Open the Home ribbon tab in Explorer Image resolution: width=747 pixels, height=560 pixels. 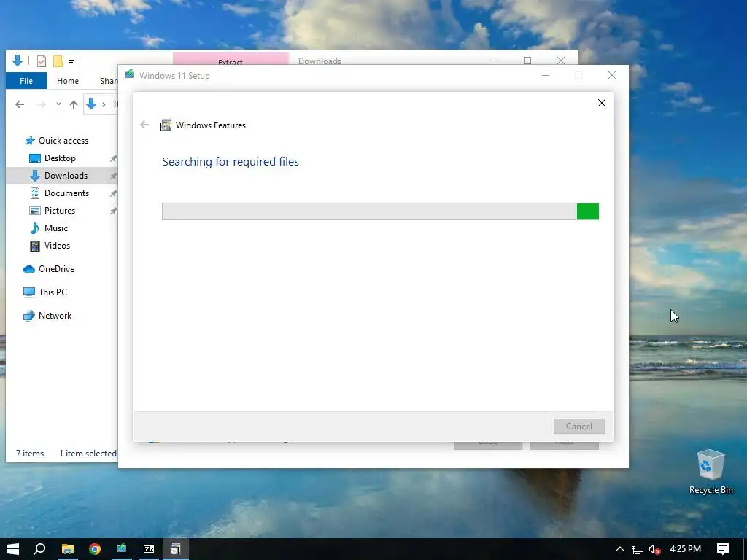(x=68, y=81)
